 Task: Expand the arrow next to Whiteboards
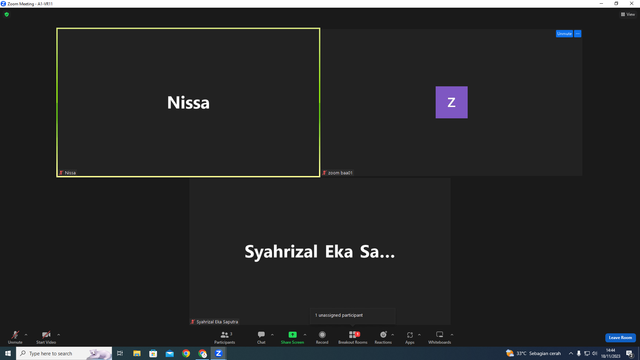452,335
